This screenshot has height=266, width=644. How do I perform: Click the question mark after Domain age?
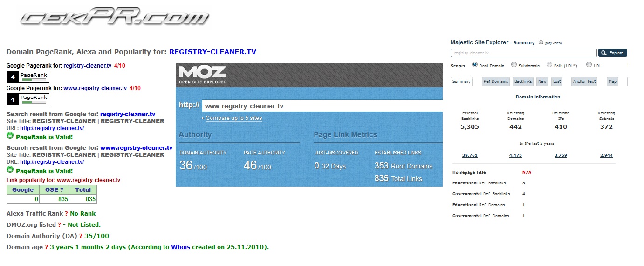(x=46, y=247)
